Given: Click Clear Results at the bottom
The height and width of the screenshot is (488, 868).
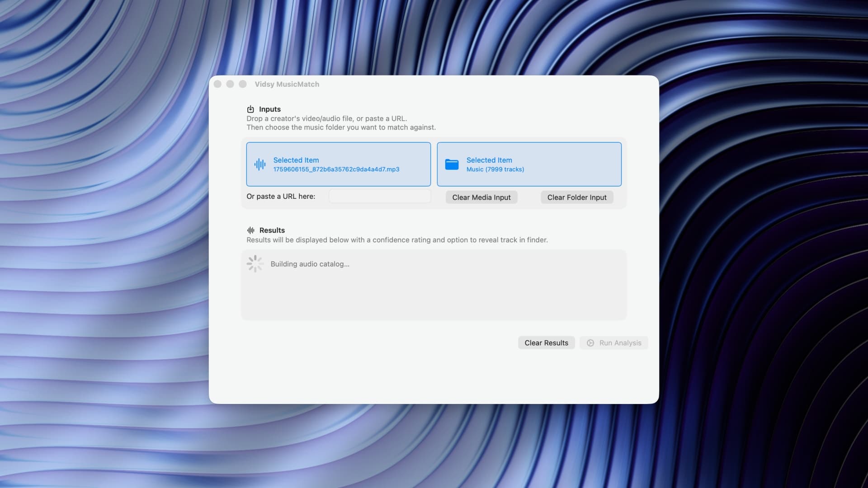Looking at the screenshot, I should point(546,343).
